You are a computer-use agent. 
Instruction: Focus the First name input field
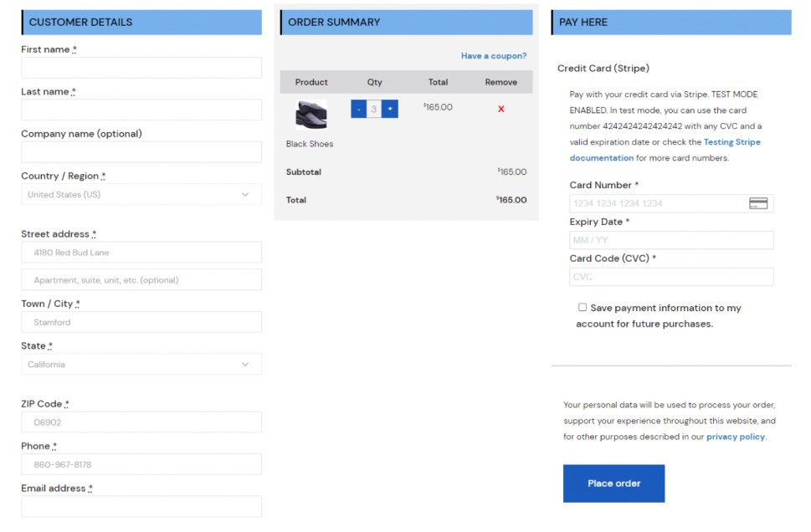(141, 68)
